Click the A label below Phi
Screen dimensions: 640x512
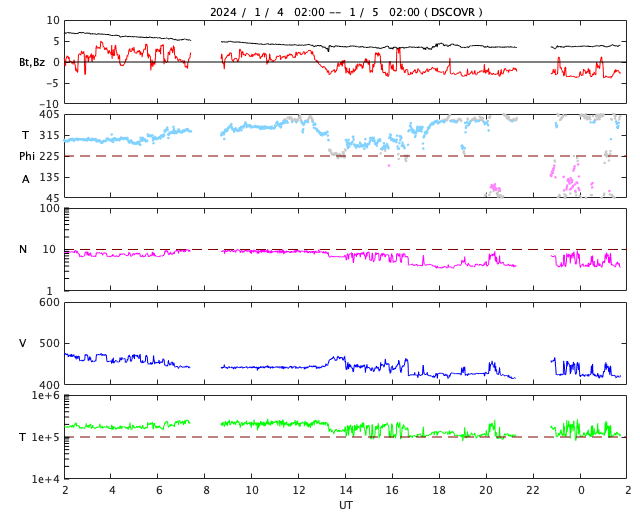pyautogui.click(x=26, y=179)
